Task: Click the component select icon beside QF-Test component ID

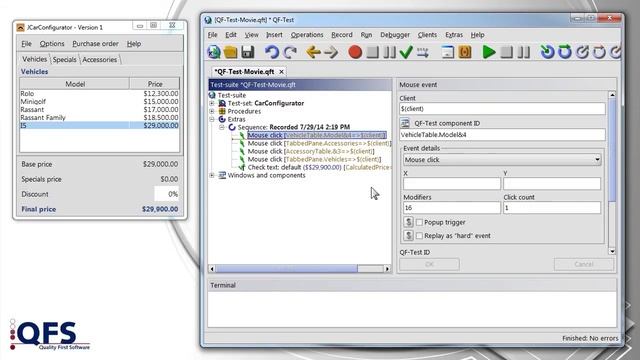Action: pos(405,123)
